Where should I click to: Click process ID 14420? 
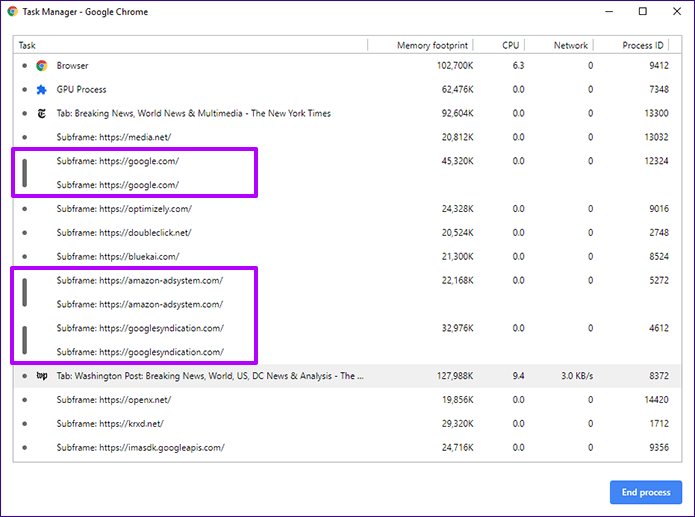[656, 400]
